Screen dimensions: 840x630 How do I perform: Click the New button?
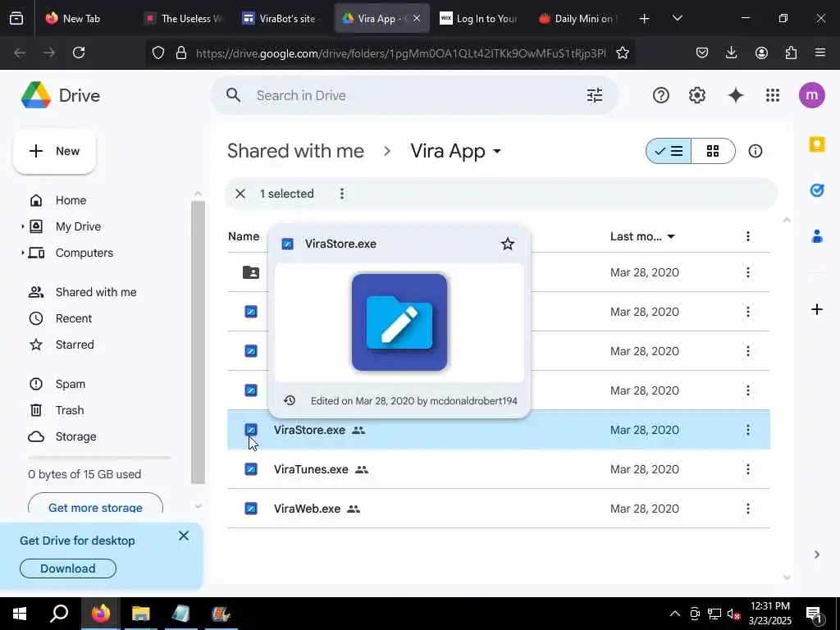[x=54, y=151]
